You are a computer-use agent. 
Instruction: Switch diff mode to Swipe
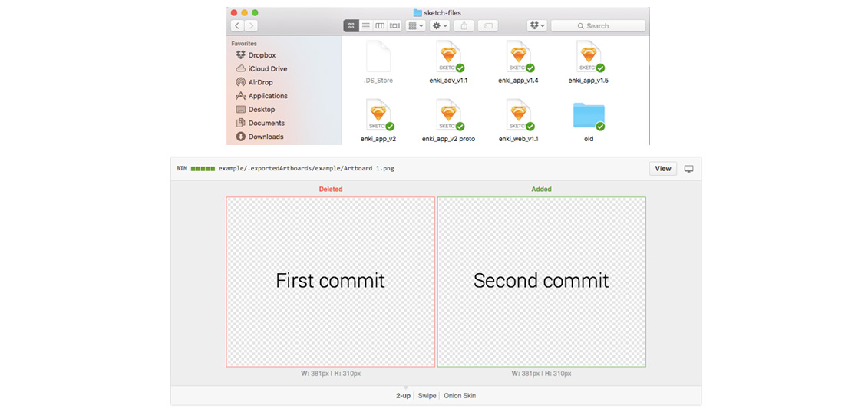pos(427,396)
